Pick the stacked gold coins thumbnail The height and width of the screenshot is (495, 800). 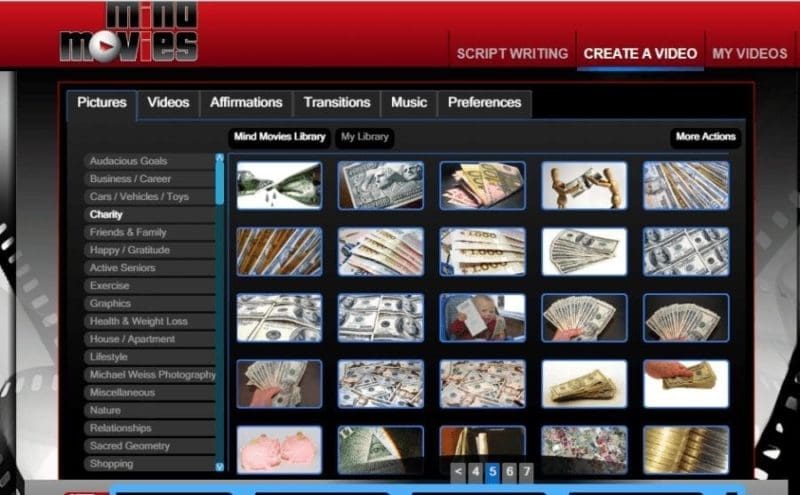tap(686, 450)
